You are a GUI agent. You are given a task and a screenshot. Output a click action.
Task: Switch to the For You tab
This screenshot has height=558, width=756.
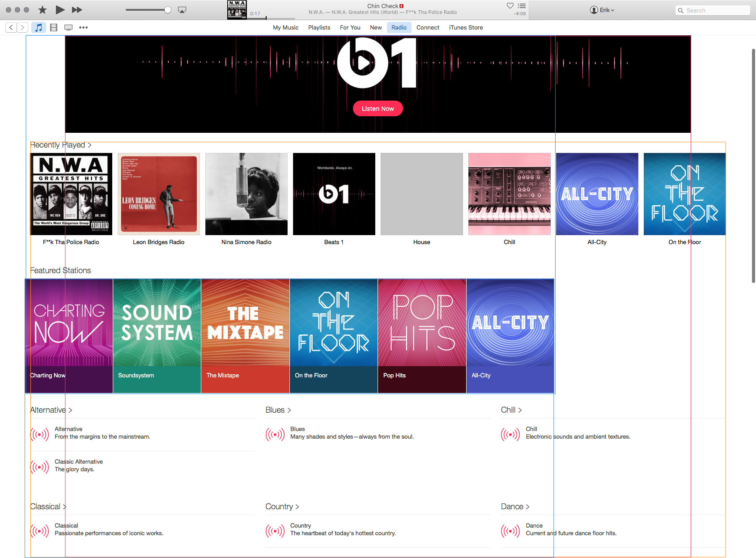tap(350, 27)
